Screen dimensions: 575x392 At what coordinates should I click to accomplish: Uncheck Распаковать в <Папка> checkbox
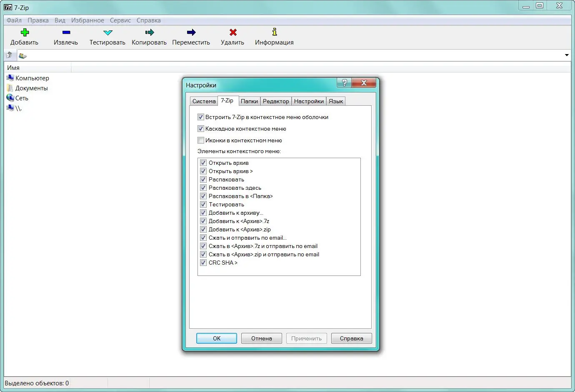(203, 196)
